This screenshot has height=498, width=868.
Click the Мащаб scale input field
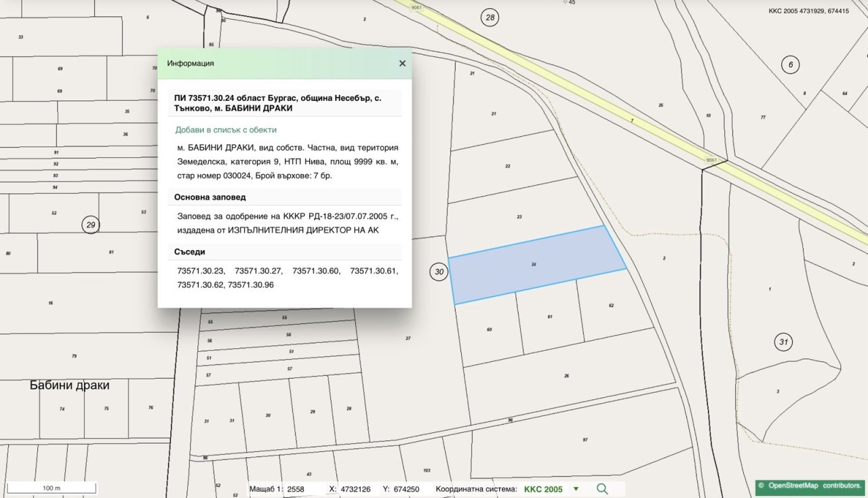tap(302, 489)
